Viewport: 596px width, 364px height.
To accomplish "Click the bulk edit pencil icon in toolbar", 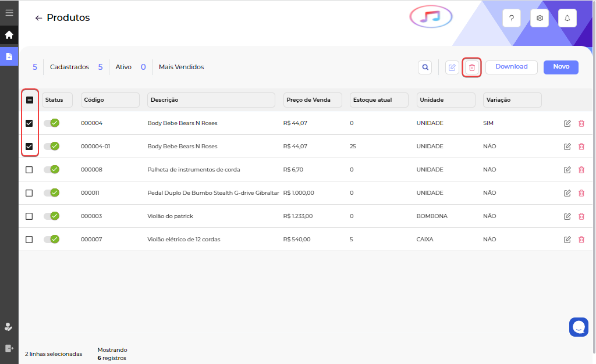I will (x=452, y=67).
